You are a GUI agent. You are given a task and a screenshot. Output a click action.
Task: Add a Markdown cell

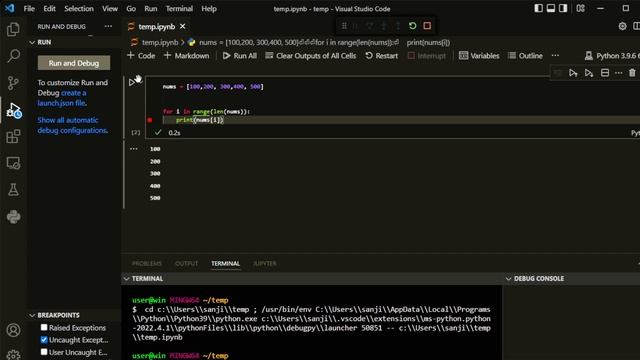pos(186,56)
